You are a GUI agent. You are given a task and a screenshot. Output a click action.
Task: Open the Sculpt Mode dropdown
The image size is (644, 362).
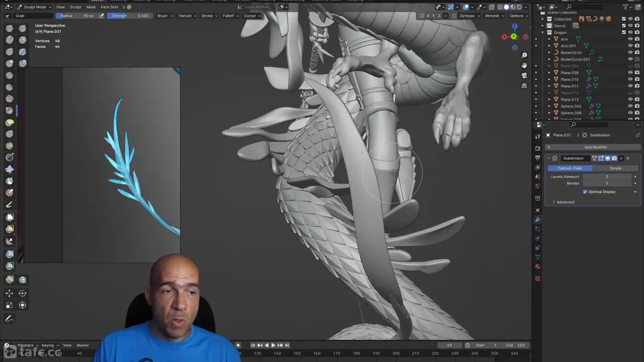[x=34, y=7]
